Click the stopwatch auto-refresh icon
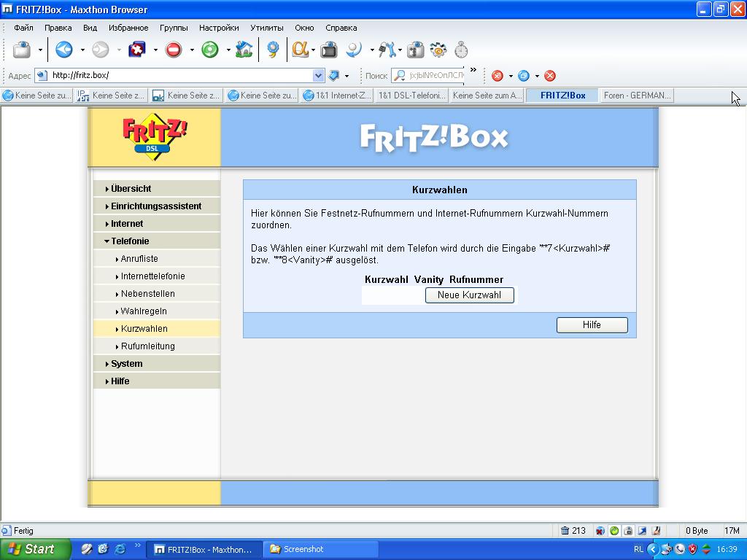 click(x=461, y=50)
